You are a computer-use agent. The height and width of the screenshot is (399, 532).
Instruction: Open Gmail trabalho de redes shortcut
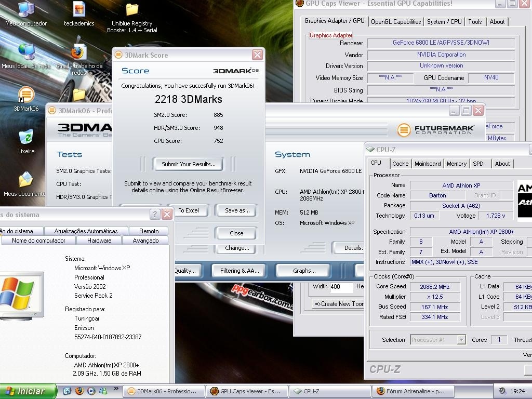[x=79, y=60]
